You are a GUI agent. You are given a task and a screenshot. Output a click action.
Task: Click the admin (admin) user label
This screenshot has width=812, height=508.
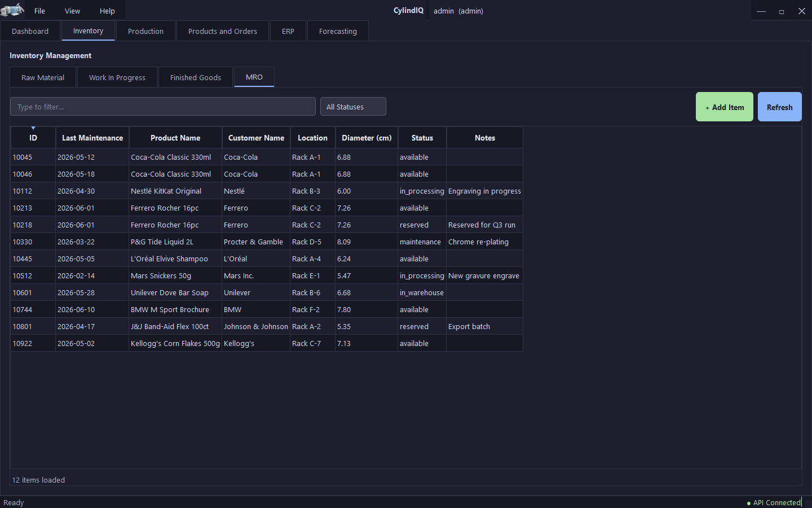tap(458, 11)
